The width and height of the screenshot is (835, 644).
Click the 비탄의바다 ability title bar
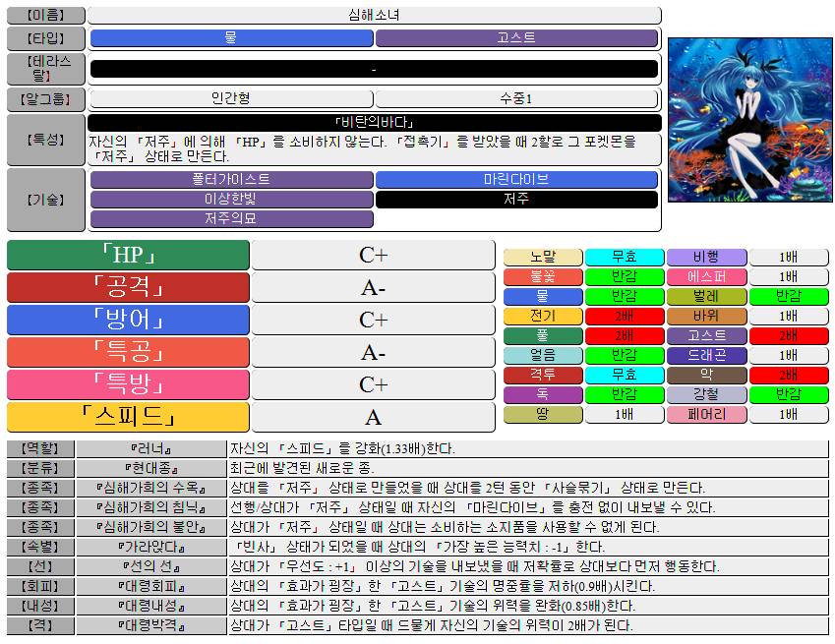[374, 123]
